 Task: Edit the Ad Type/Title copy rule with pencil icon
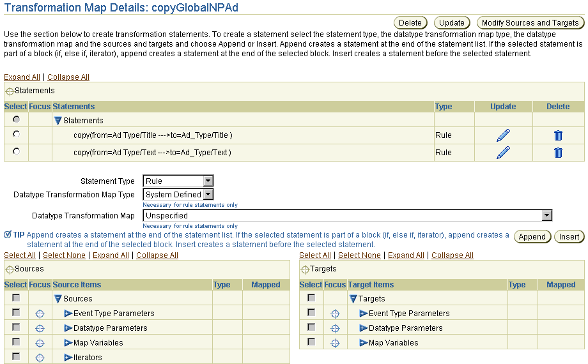coord(503,135)
